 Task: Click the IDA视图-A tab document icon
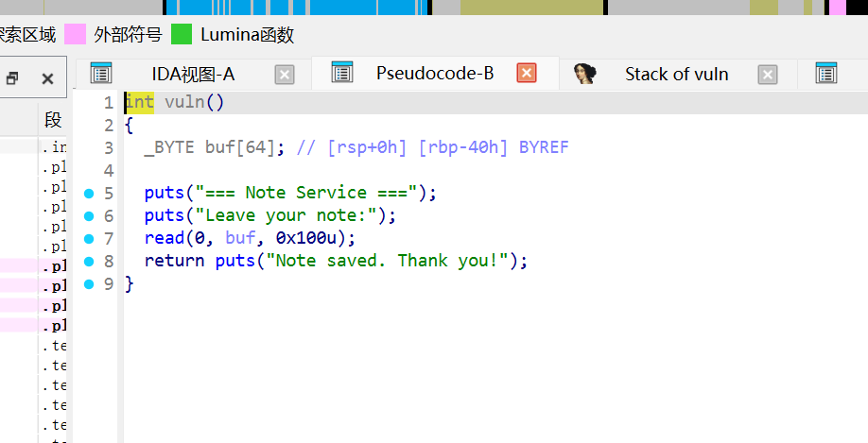(101, 74)
